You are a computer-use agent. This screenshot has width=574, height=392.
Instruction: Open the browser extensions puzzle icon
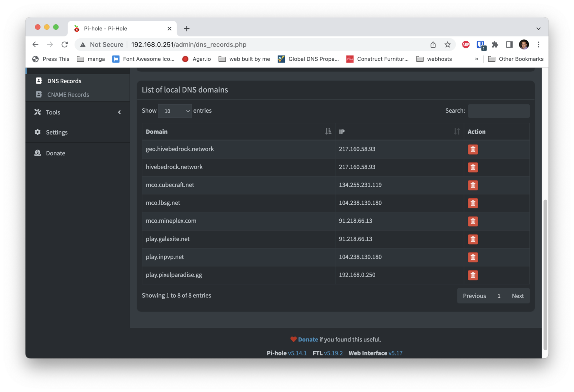point(495,44)
